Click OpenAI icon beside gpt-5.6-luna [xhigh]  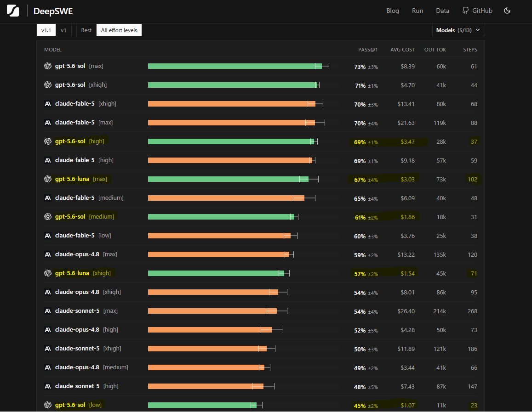point(48,273)
